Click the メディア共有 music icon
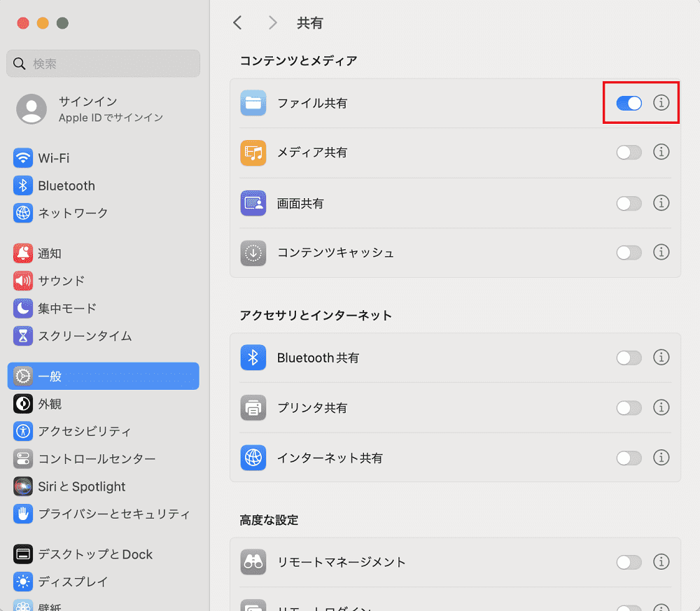Image resolution: width=700 pixels, height=611 pixels. [x=253, y=153]
